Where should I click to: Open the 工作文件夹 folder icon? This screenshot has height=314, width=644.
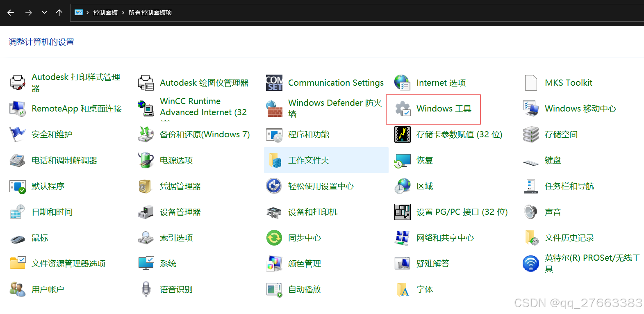tap(274, 160)
